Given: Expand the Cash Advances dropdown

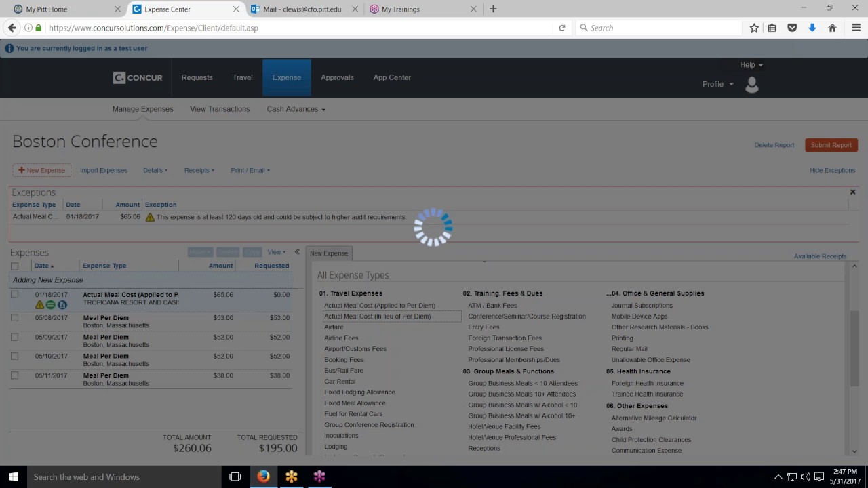Looking at the screenshot, I should 296,109.
